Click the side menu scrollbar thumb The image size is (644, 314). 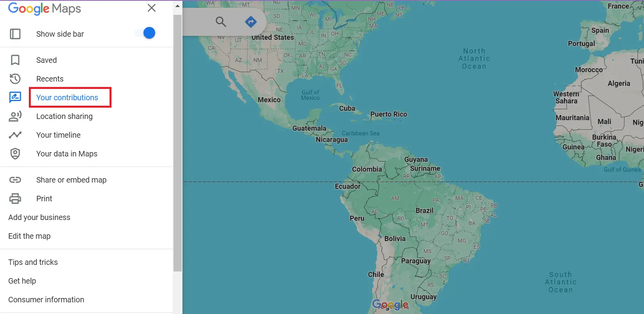(177, 143)
